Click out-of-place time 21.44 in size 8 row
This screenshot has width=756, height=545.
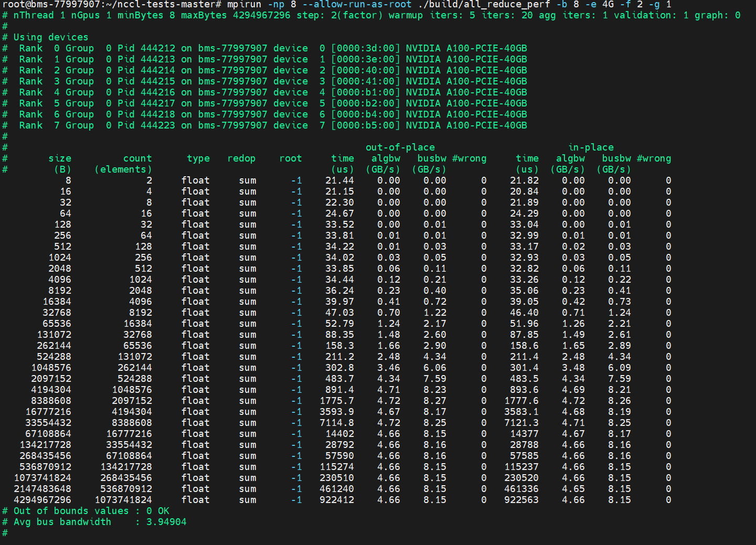point(339,180)
